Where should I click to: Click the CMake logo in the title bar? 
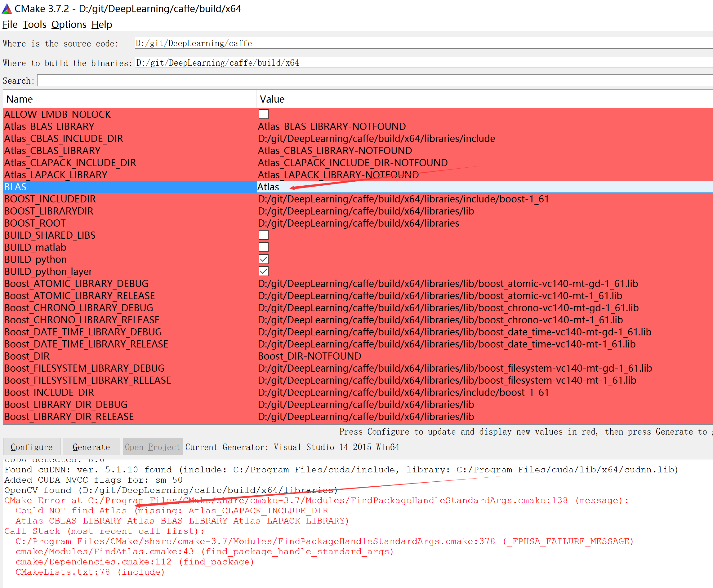click(x=7, y=8)
